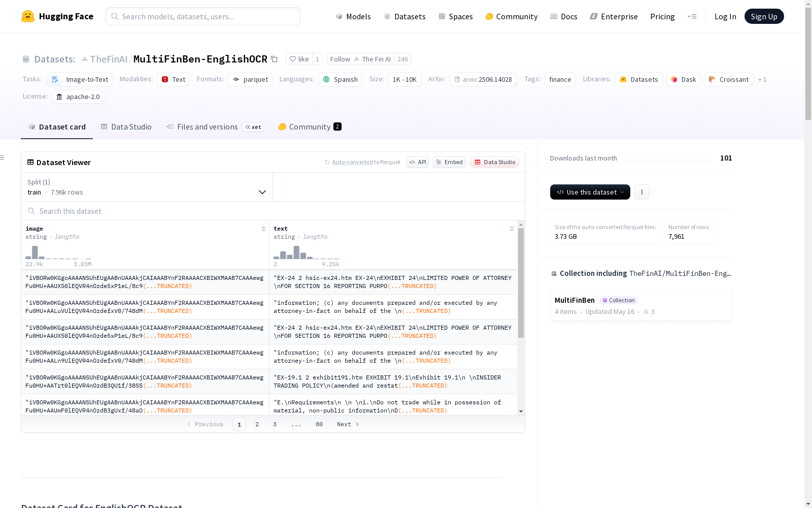Go to Spaces in the top navigation
Screen dimensions: 812x508
pos(456,16)
